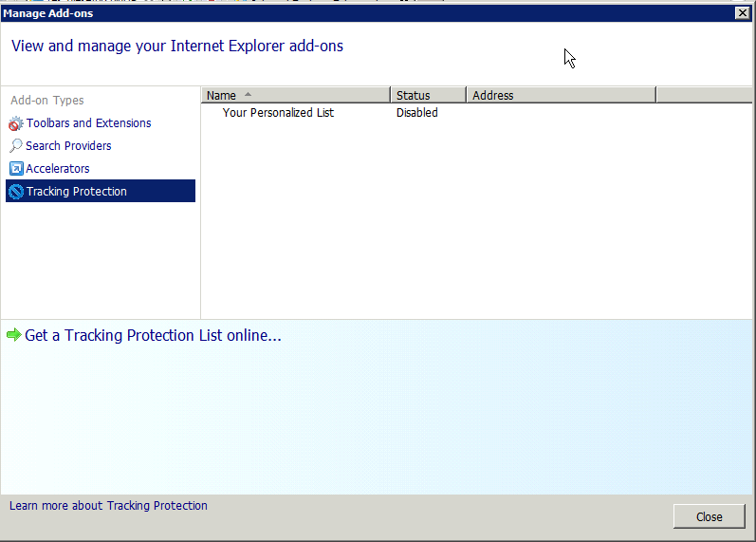Click the sort arrow in Name column

[249, 95]
